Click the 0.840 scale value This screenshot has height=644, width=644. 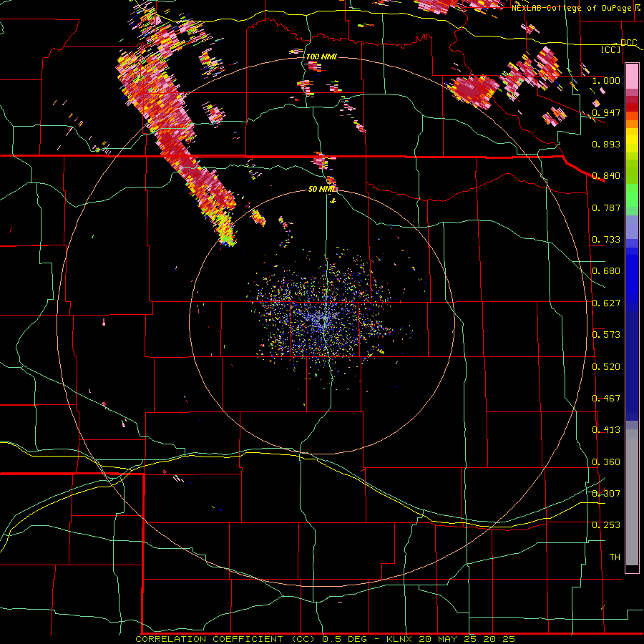[x=606, y=176]
